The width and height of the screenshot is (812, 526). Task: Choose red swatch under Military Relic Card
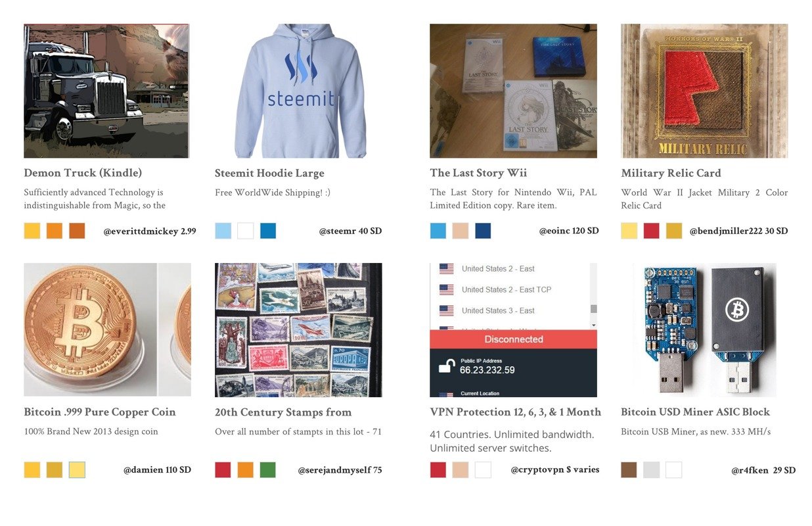(x=651, y=231)
